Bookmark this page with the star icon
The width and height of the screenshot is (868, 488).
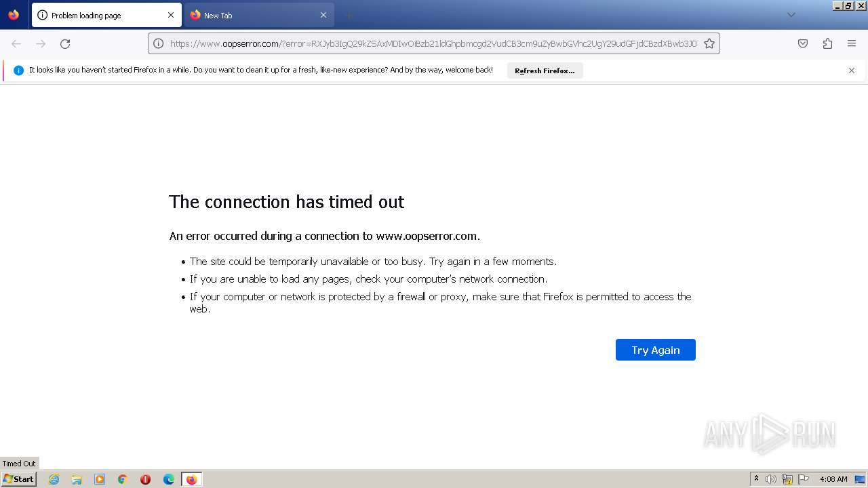[x=709, y=43]
